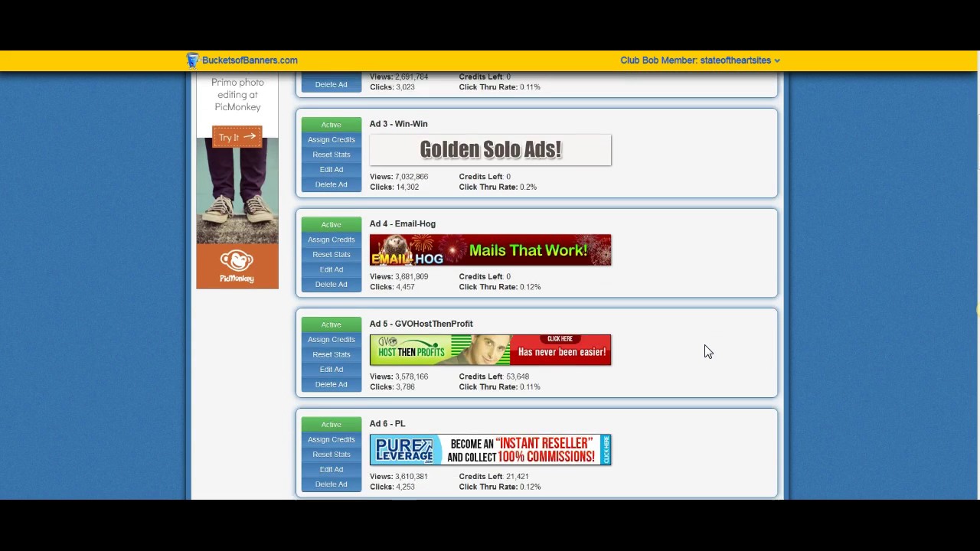The height and width of the screenshot is (551, 980).
Task: Reset stats for Ad 3 Win-Win
Action: (x=332, y=155)
